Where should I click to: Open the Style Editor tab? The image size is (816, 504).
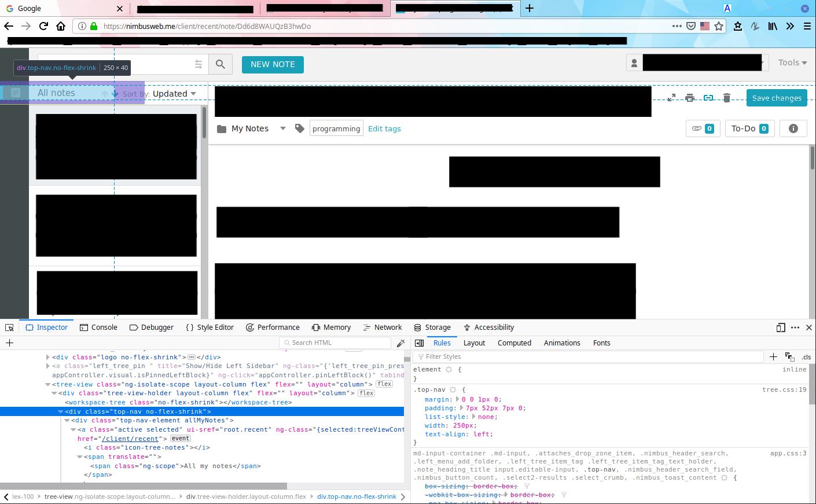pos(209,328)
